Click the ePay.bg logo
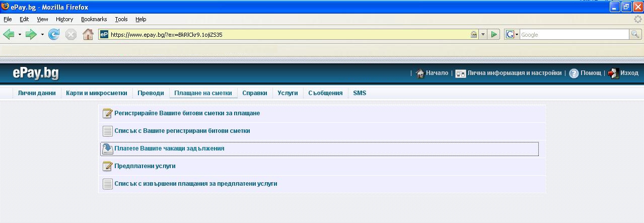This screenshot has width=644, height=223. click(x=36, y=73)
